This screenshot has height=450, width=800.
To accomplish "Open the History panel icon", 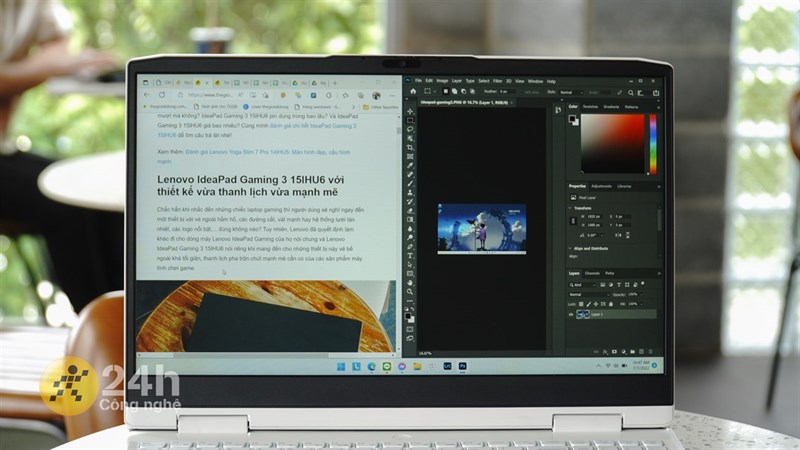I will 558,109.
